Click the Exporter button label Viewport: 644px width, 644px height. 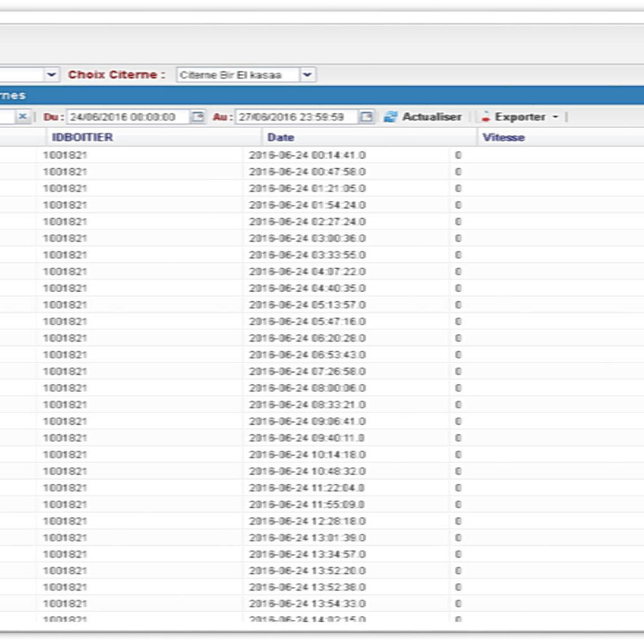tap(520, 117)
